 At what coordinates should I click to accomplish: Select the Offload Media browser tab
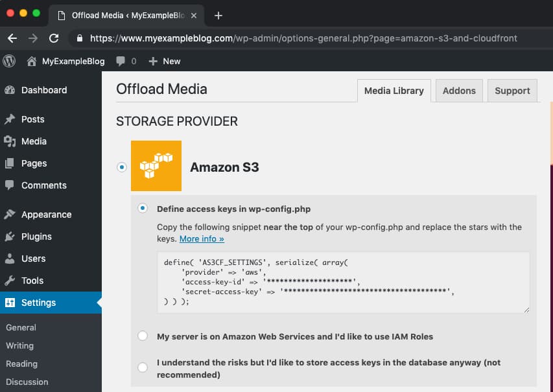point(126,16)
